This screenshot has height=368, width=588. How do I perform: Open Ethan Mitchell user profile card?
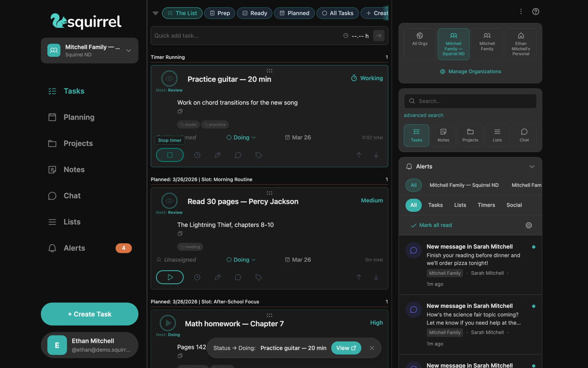89,345
